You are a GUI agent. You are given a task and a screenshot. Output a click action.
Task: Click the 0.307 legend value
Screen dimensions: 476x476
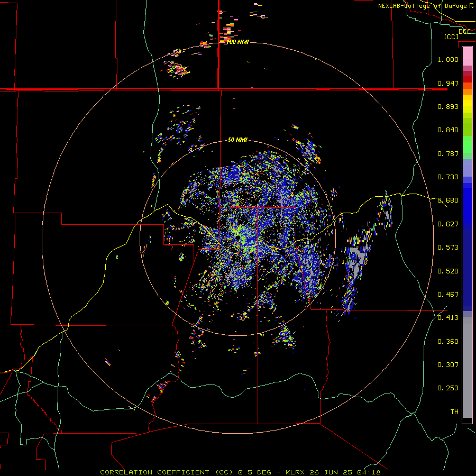[x=448, y=365]
